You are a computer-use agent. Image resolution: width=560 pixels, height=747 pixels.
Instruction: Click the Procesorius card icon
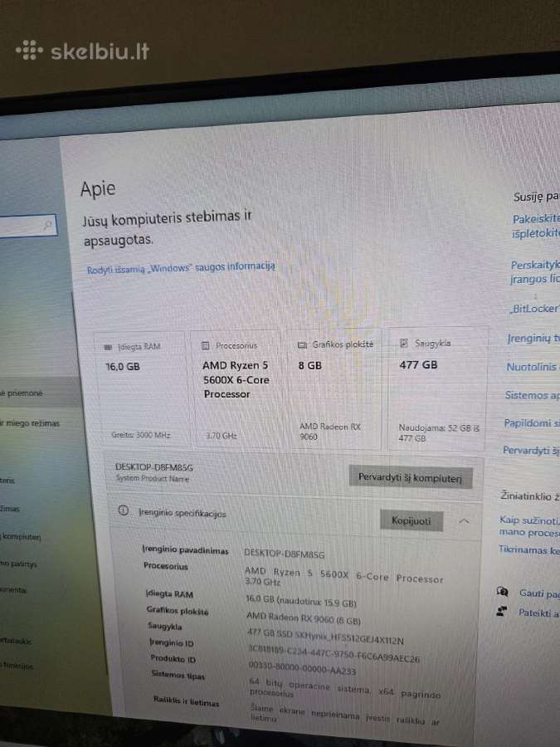click(205, 346)
